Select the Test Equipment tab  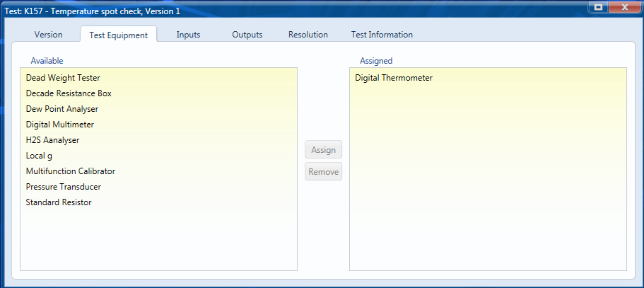118,35
